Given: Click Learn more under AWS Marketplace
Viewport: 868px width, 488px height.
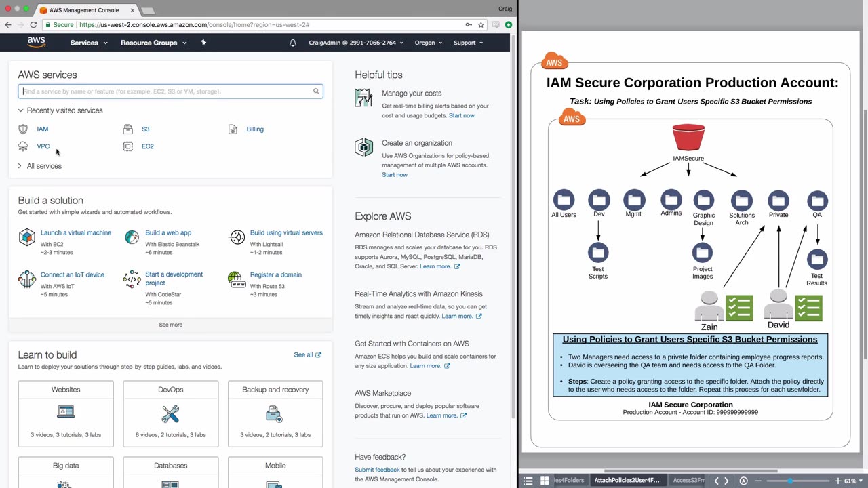Looking at the screenshot, I should (446, 415).
